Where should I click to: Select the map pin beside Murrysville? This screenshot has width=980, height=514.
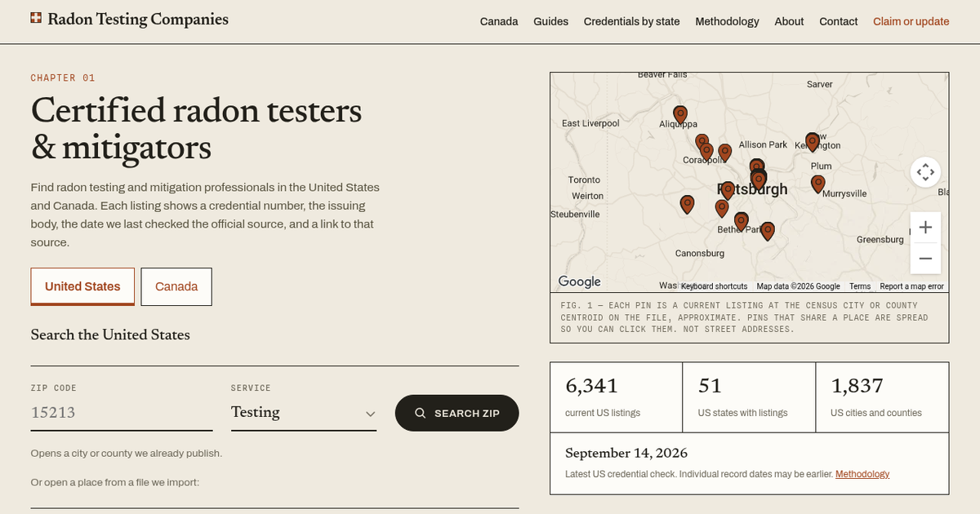(x=818, y=184)
